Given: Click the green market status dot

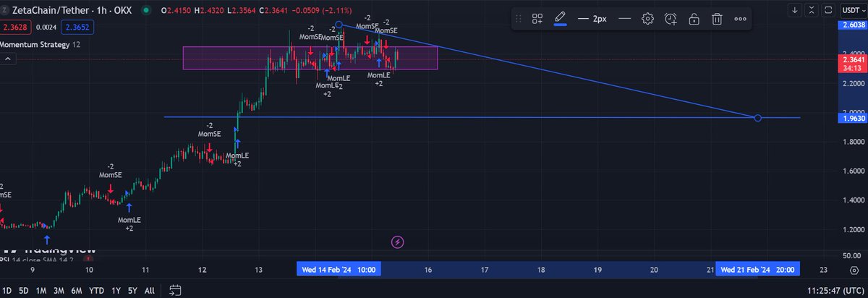Looking at the screenshot, I should 145,10.
